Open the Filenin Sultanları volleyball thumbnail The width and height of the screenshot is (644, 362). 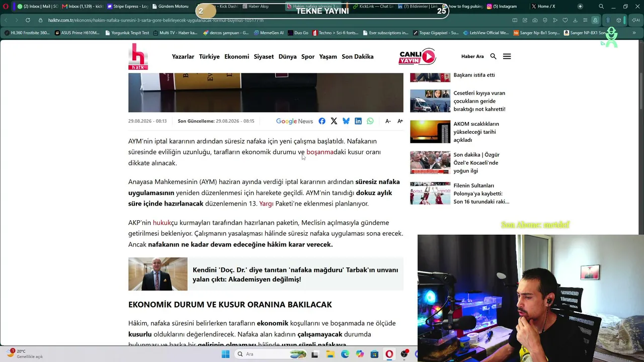(430, 194)
